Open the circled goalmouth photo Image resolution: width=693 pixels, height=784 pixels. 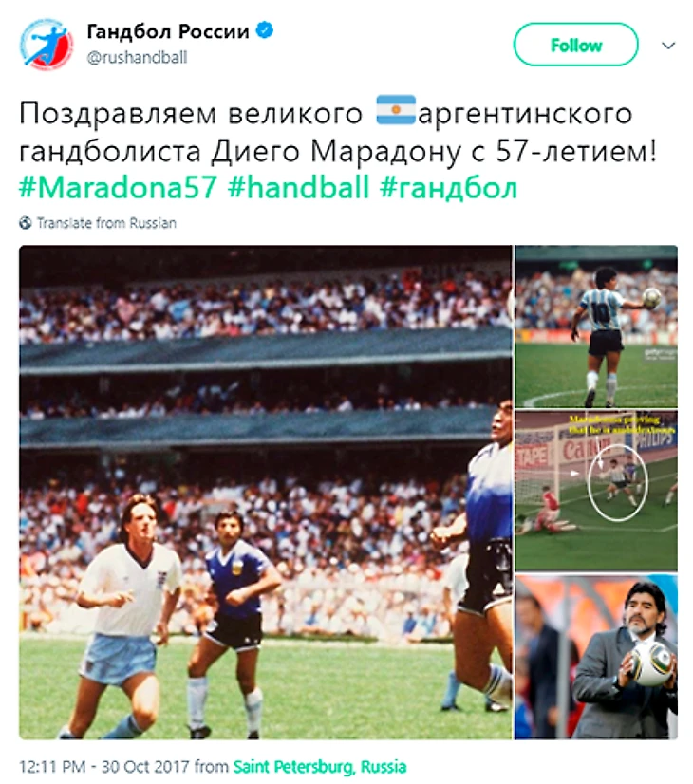pyautogui.click(x=596, y=491)
